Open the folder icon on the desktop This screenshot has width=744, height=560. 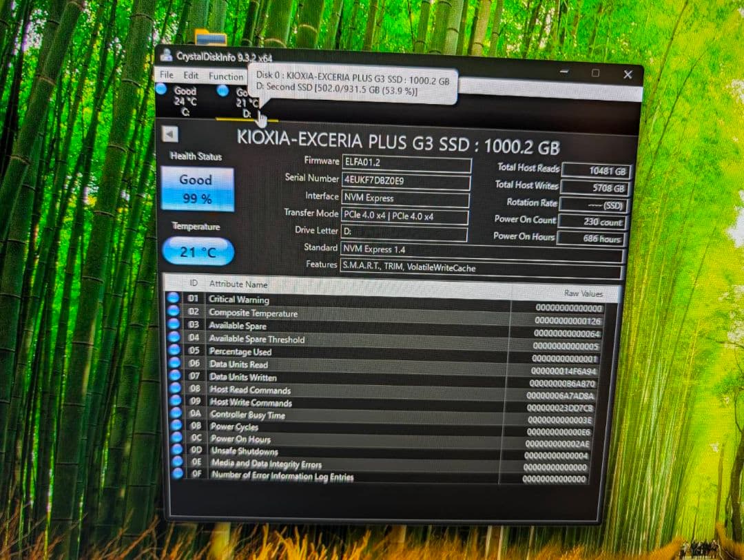point(211,38)
